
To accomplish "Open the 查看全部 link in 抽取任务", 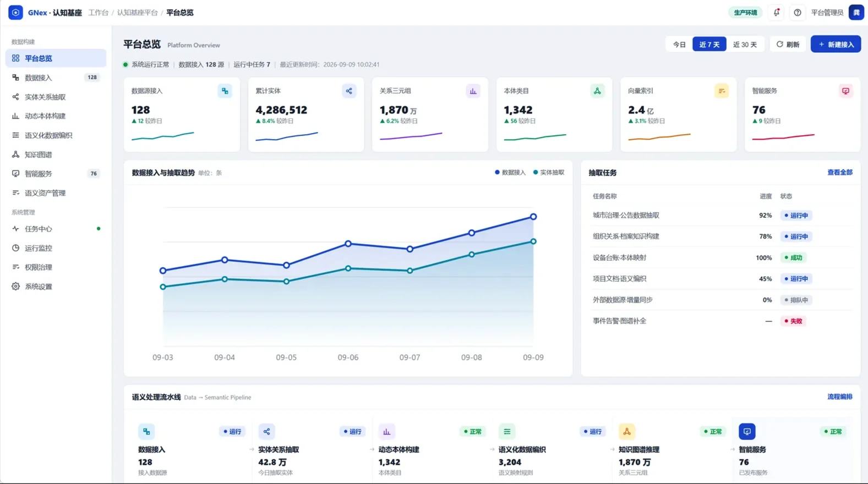I will coord(840,173).
